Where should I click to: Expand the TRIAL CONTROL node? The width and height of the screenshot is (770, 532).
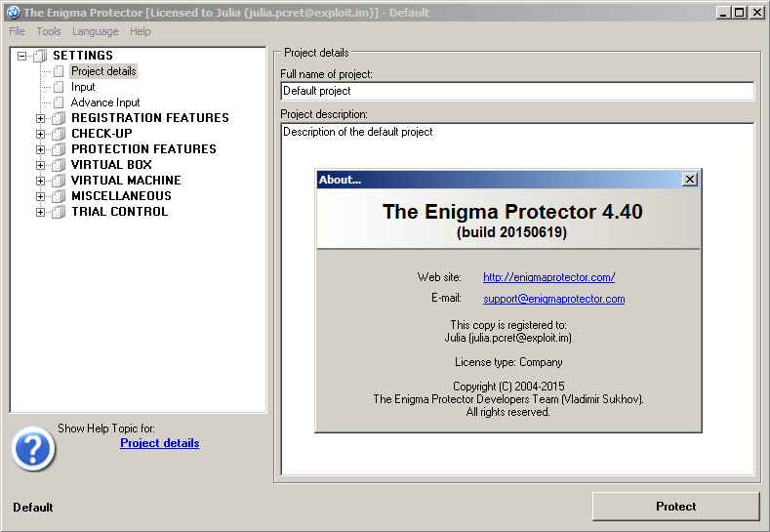point(40,213)
